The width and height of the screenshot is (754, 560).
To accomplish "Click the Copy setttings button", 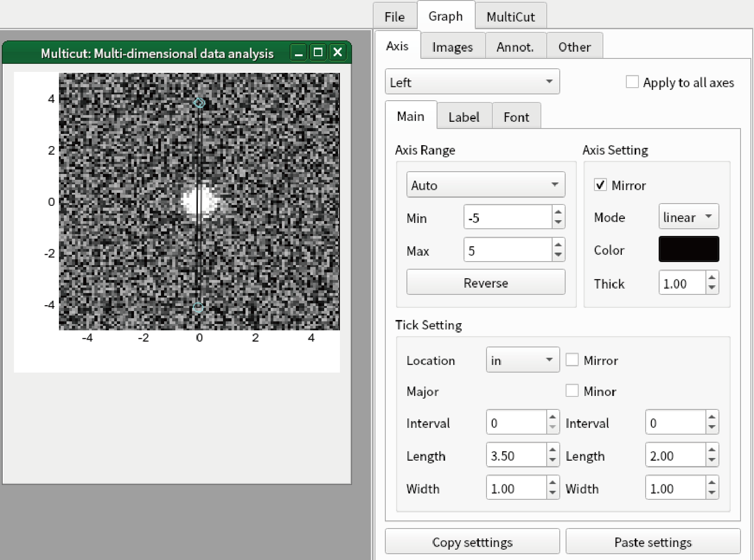I will pyautogui.click(x=472, y=542).
